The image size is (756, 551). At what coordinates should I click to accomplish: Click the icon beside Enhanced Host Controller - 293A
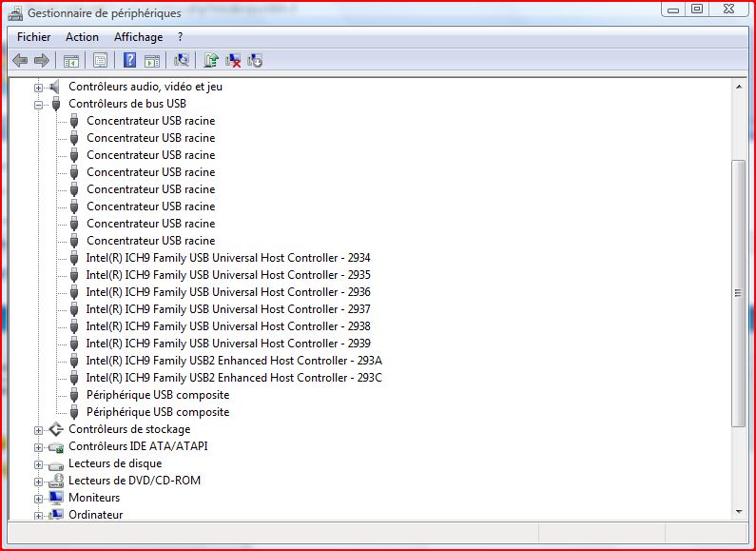[74, 361]
